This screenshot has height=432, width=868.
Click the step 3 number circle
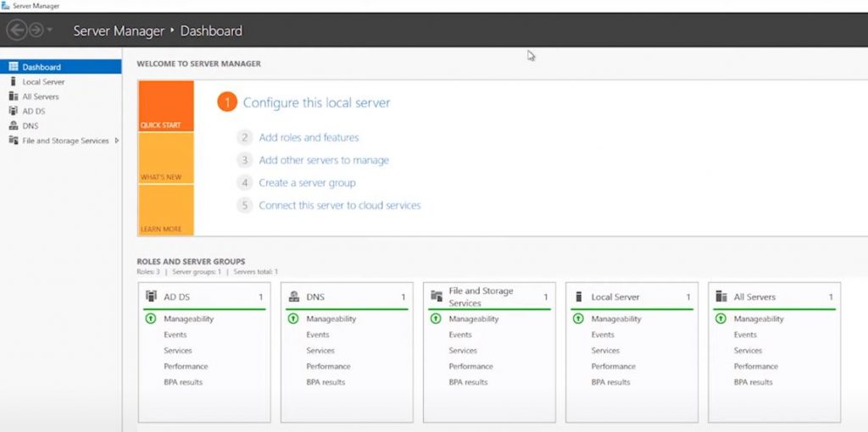pos(245,160)
